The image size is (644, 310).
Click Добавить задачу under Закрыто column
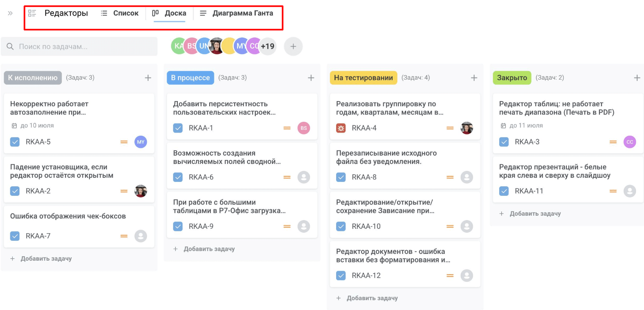530,214
